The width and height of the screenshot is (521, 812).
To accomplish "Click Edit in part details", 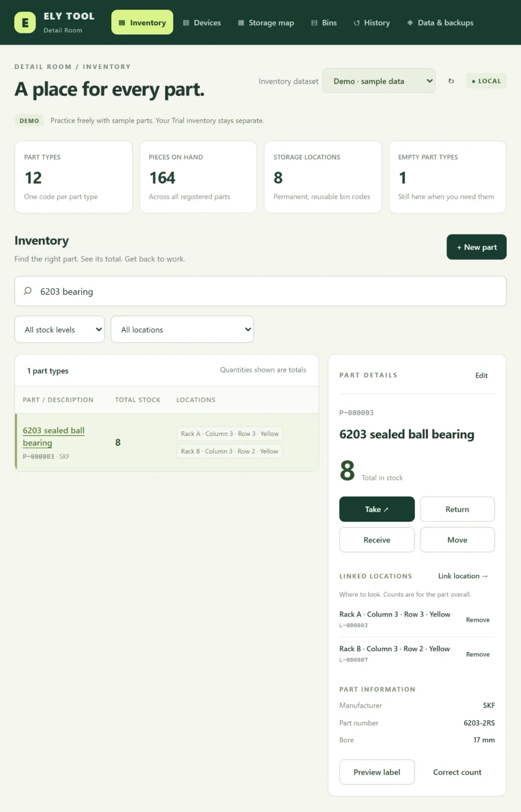I will 481,376.
